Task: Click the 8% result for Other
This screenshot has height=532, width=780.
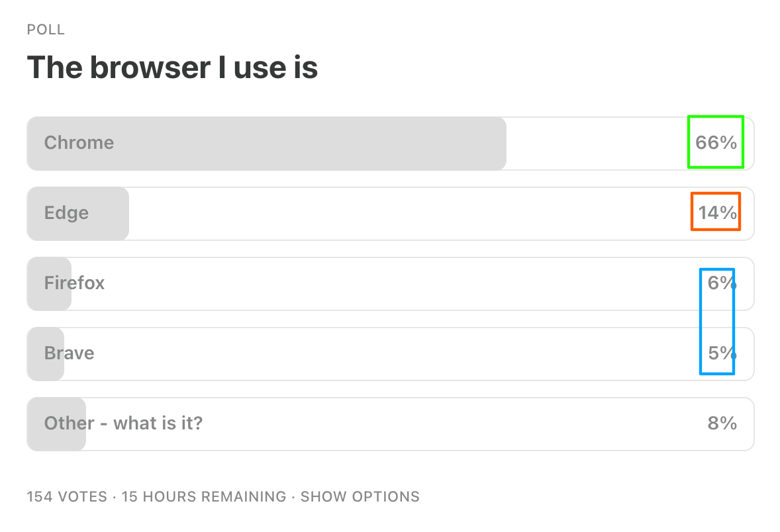Action: 722,423
